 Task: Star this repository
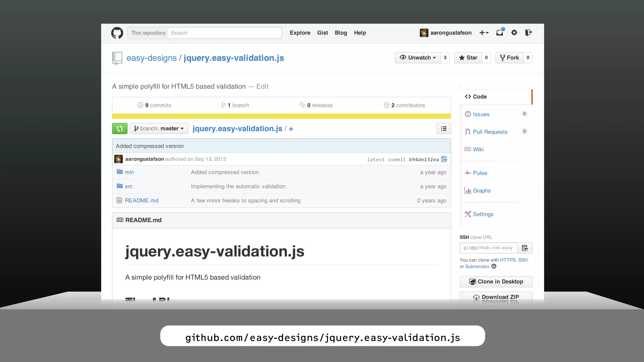point(468,58)
